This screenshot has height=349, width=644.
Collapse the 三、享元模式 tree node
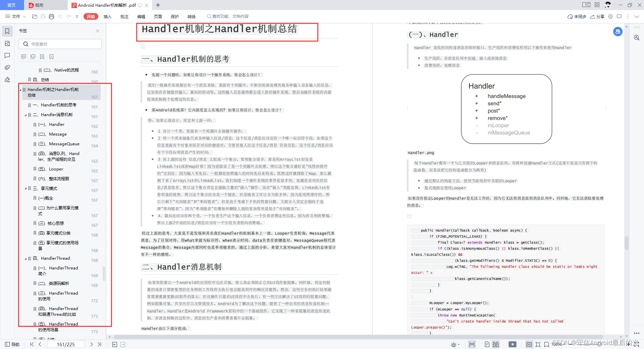click(25, 189)
